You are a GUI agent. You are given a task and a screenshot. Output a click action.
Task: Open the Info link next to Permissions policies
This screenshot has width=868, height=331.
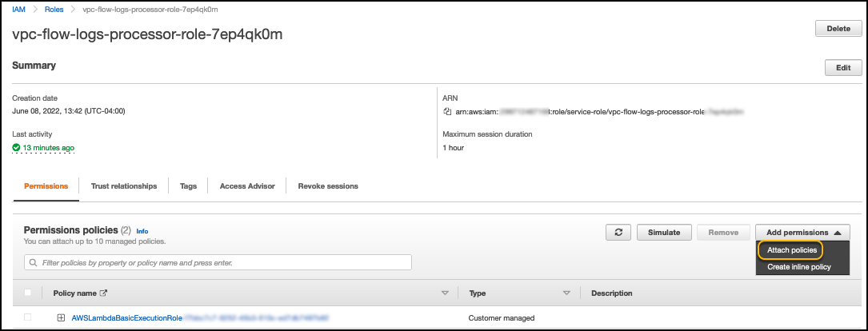pos(142,231)
